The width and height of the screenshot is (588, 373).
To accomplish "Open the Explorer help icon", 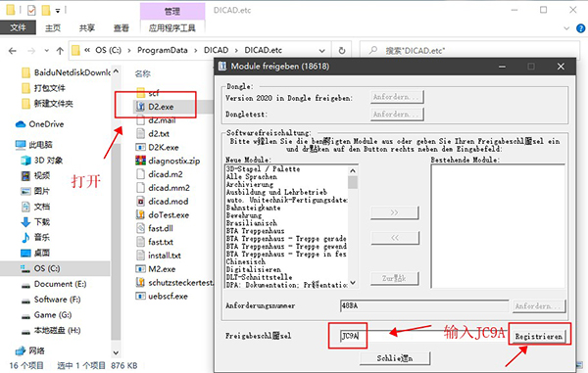I will pos(580,28).
